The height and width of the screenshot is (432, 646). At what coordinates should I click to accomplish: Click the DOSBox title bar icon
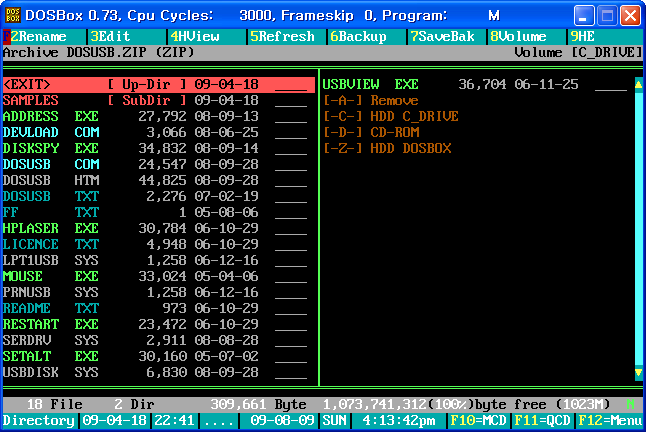[x=13, y=15]
